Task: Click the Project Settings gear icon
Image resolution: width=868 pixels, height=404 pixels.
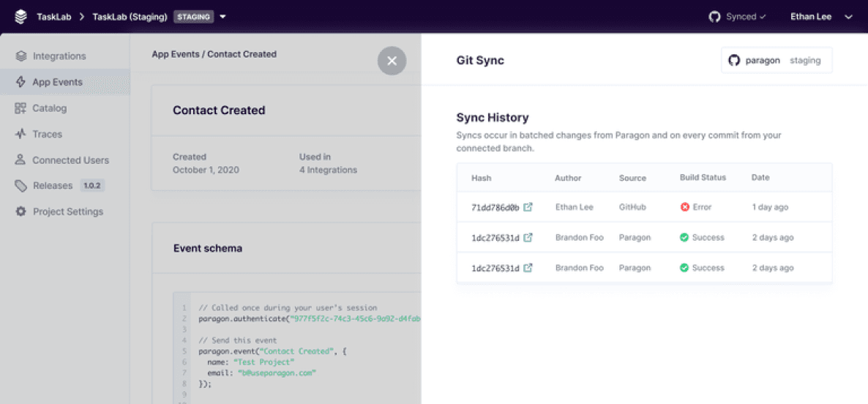Action: [x=20, y=212]
